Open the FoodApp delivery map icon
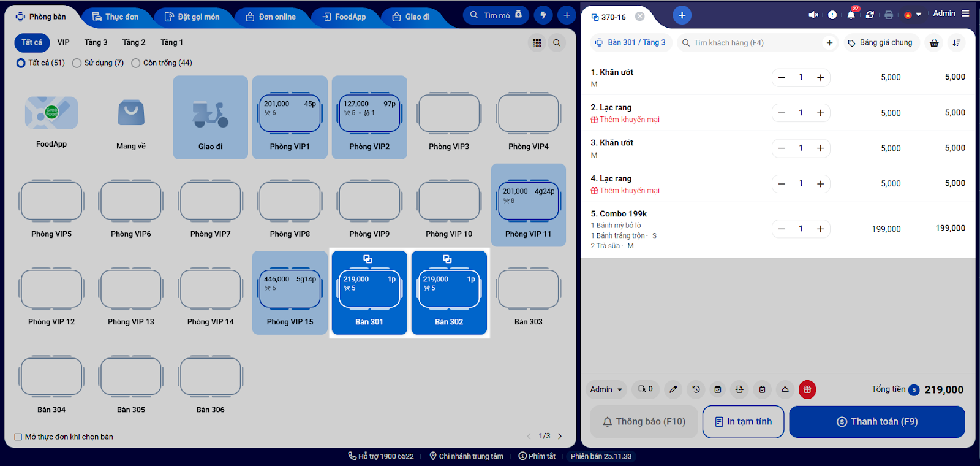Screen dimensions: 980x466 tap(51, 113)
